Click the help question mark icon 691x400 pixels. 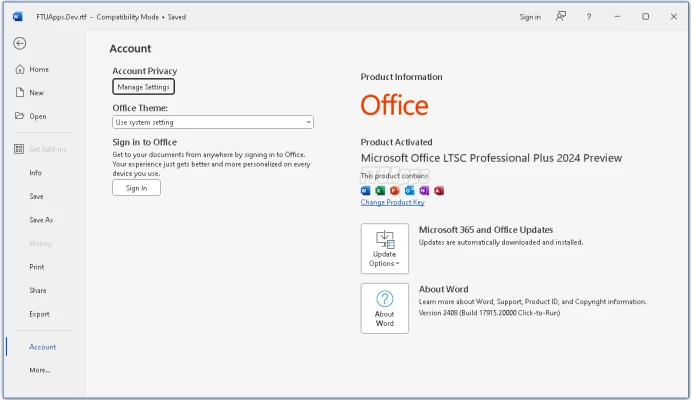589,17
